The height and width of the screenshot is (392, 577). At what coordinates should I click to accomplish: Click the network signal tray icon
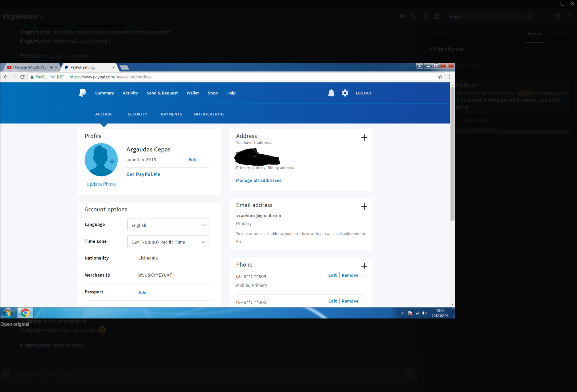[x=417, y=313]
